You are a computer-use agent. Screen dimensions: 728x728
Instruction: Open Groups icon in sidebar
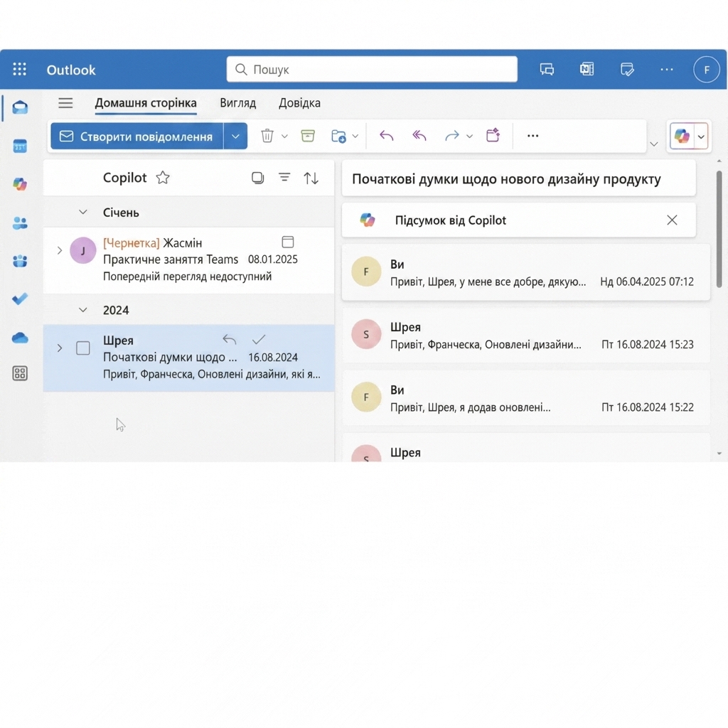tap(20, 261)
